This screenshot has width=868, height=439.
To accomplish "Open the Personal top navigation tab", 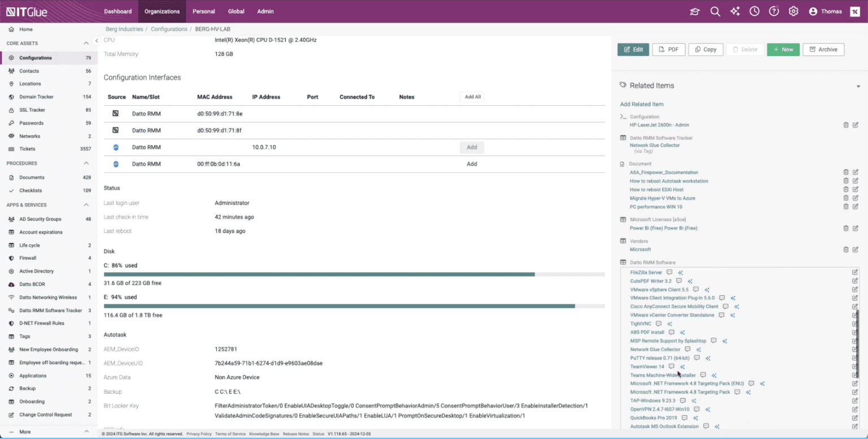I will 203,11.
